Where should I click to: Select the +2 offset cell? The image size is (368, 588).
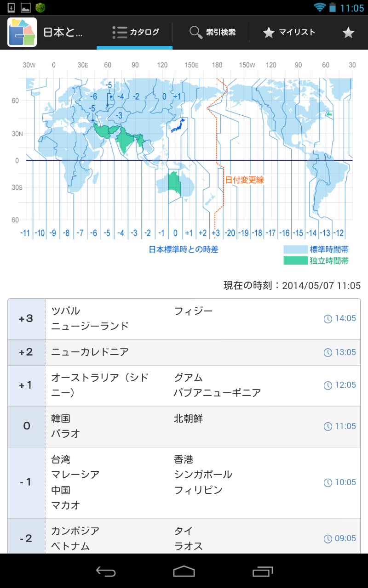point(27,352)
